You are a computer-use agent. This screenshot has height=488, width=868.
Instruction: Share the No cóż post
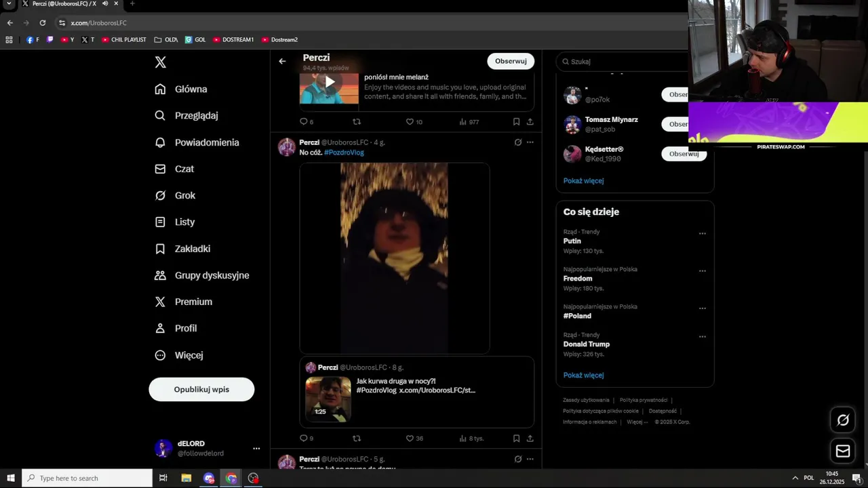pos(530,439)
